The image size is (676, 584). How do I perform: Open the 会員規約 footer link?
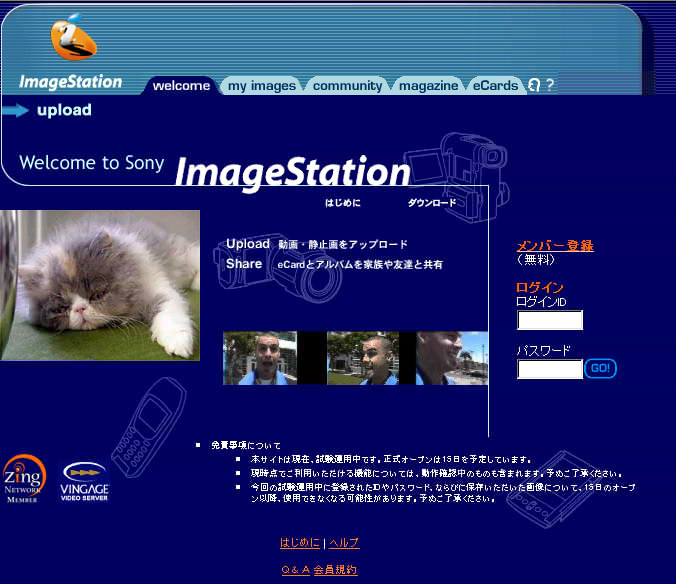coord(335,570)
